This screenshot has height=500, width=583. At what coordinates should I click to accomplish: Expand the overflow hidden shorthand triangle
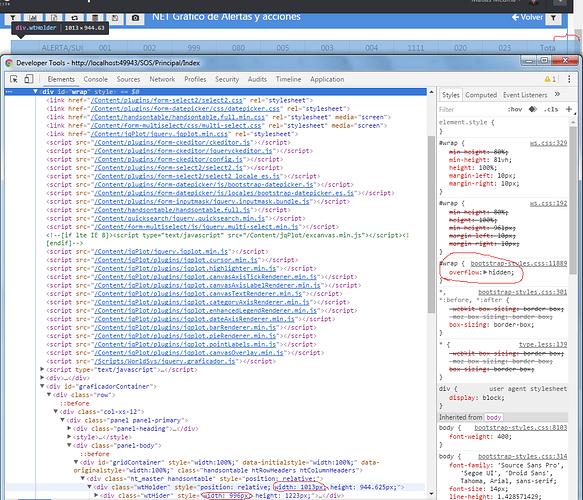485,272
